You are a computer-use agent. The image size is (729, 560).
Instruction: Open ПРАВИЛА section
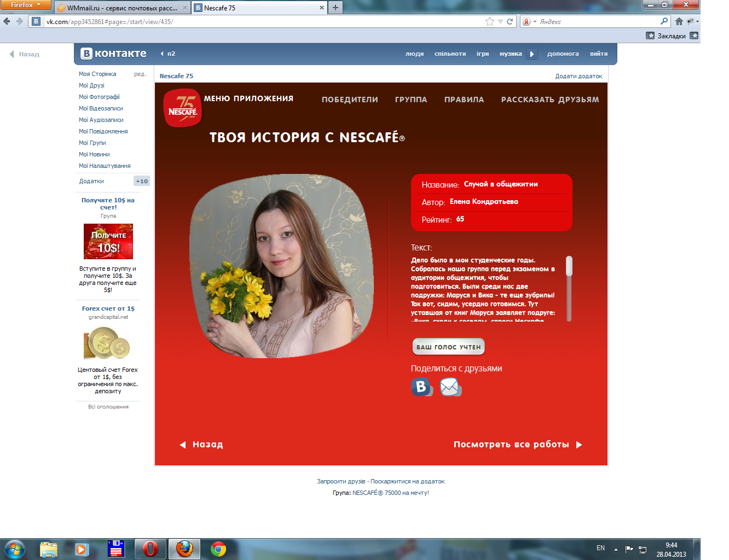464,100
